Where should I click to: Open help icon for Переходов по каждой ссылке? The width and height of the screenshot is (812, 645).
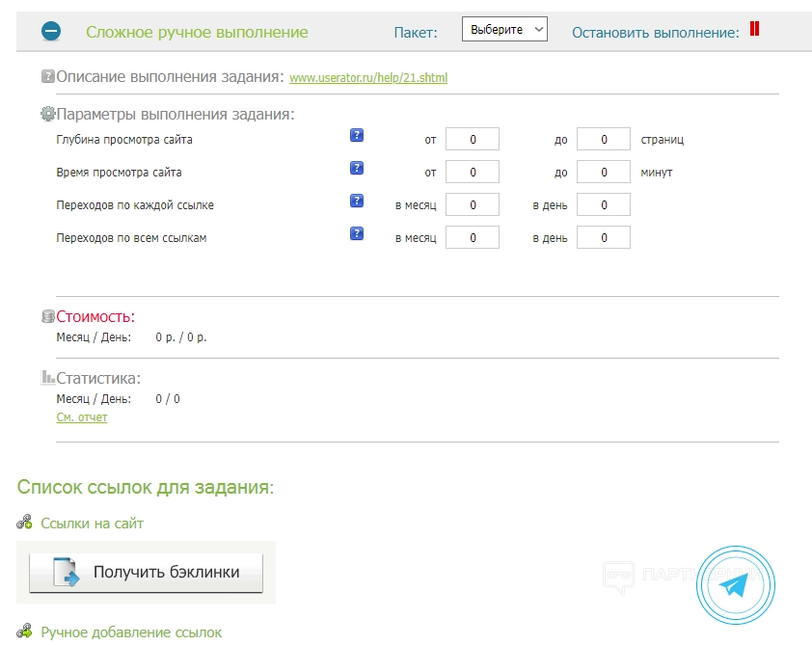coord(356,201)
